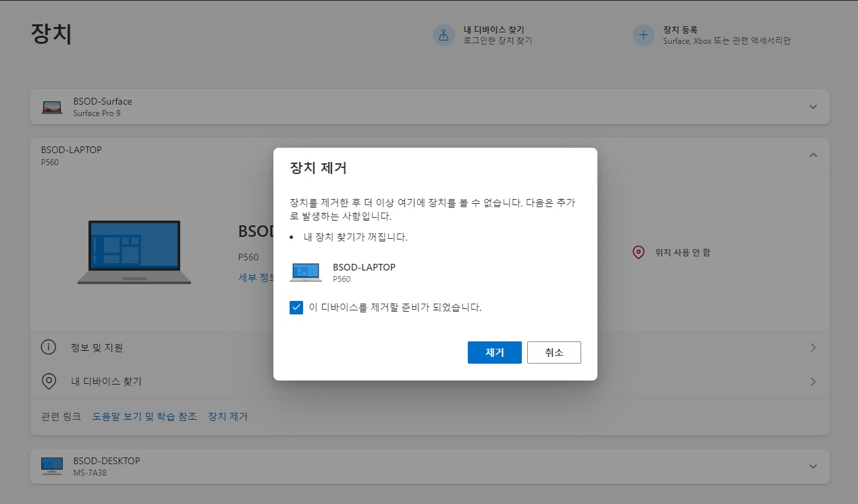Viewport: 858px width, 504px height.
Task: Collapse the BSOD-LAPTOP device card
Action: pyautogui.click(x=813, y=155)
